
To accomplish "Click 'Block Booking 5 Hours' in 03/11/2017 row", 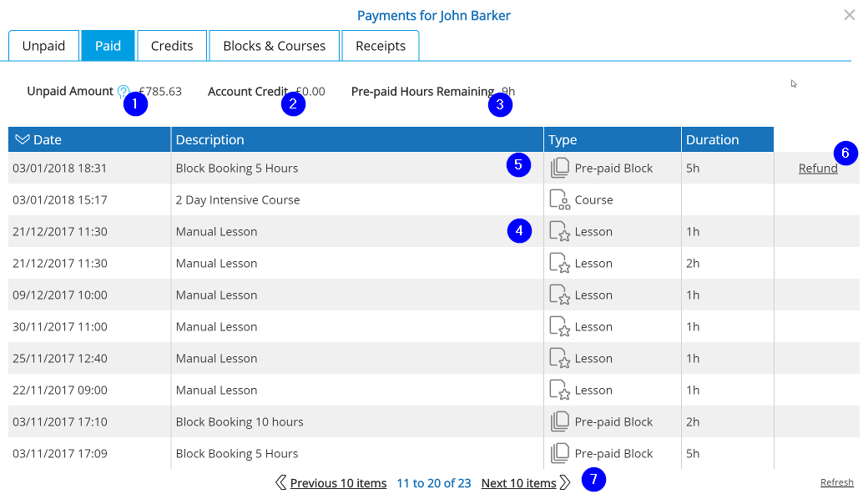I will (237, 454).
